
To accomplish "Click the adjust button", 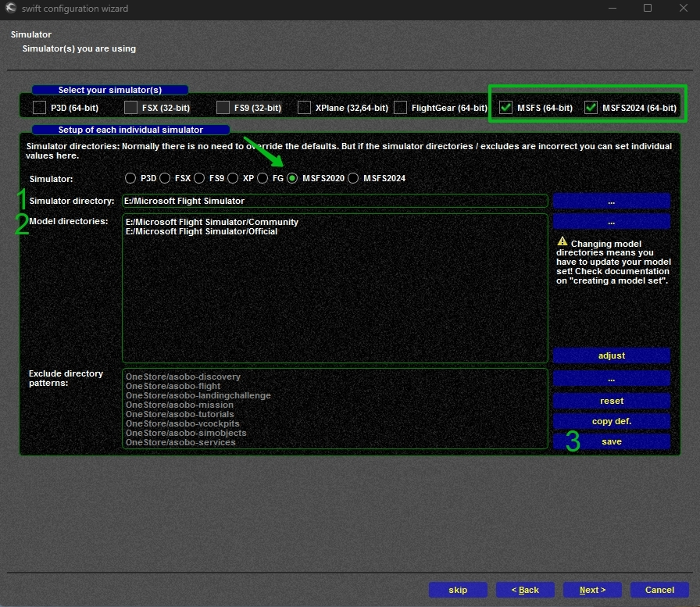I will pyautogui.click(x=611, y=355).
